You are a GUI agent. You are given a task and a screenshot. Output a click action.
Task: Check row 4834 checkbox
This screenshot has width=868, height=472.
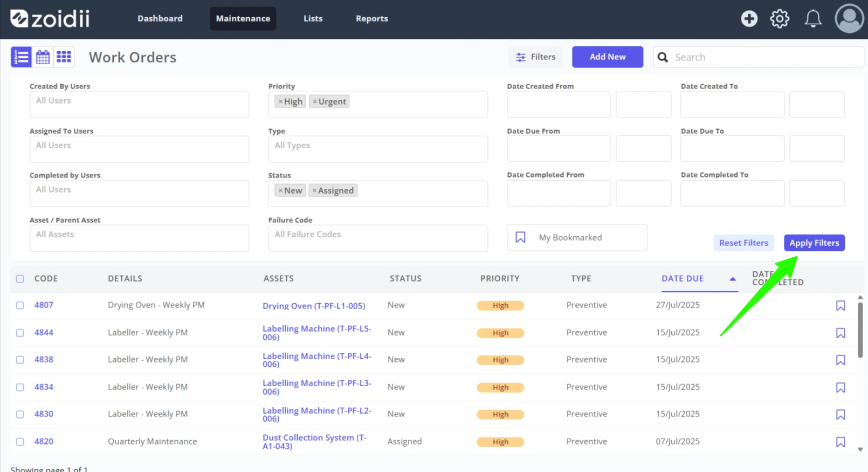click(20, 387)
